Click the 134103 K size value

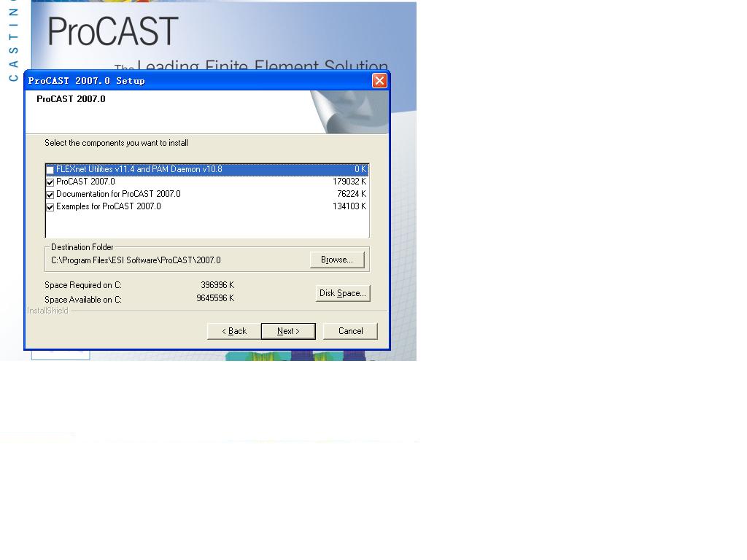[349, 206]
